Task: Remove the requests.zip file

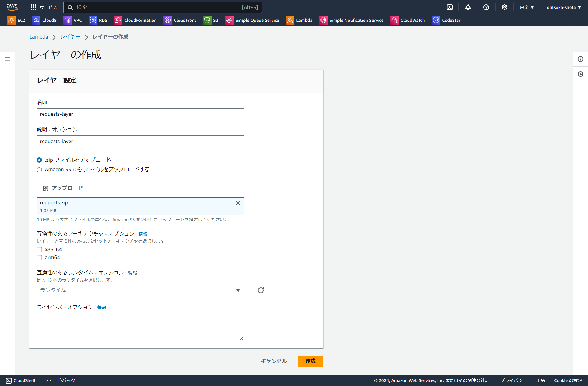Action: tap(238, 203)
